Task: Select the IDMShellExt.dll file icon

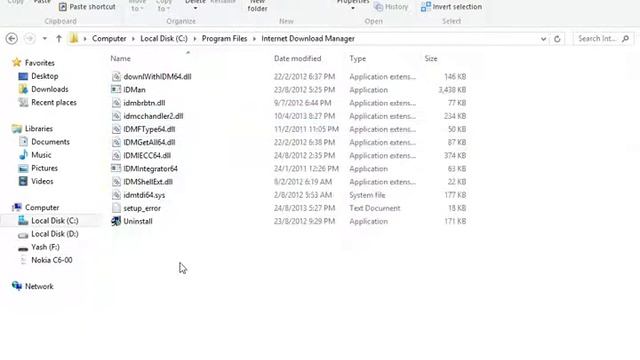Action: pyautogui.click(x=116, y=182)
